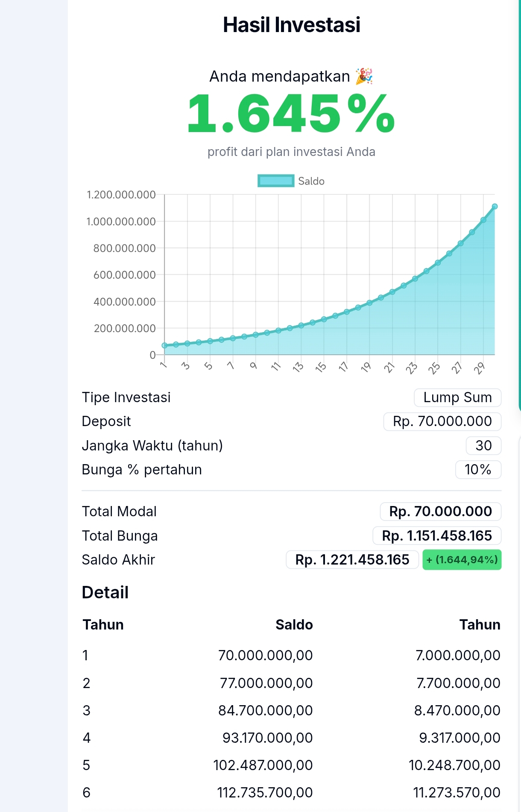Click the year 3 balance 84.700.000,00

click(x=265, y=710)
